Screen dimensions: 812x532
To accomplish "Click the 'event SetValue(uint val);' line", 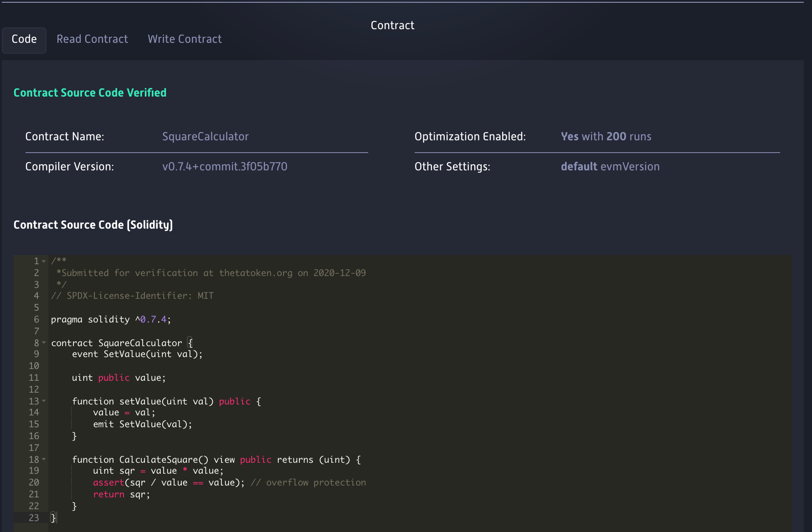I will (x=137, y=354).
